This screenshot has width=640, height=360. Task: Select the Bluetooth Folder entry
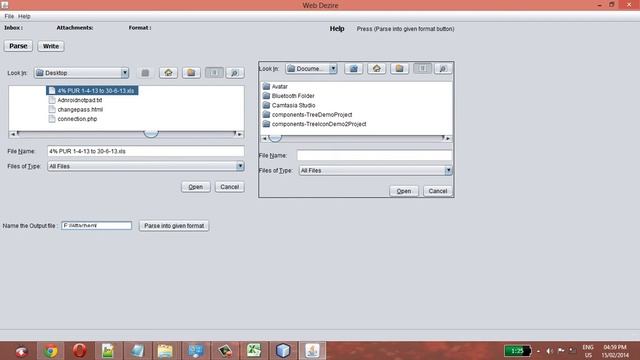(x=289, y=96)
